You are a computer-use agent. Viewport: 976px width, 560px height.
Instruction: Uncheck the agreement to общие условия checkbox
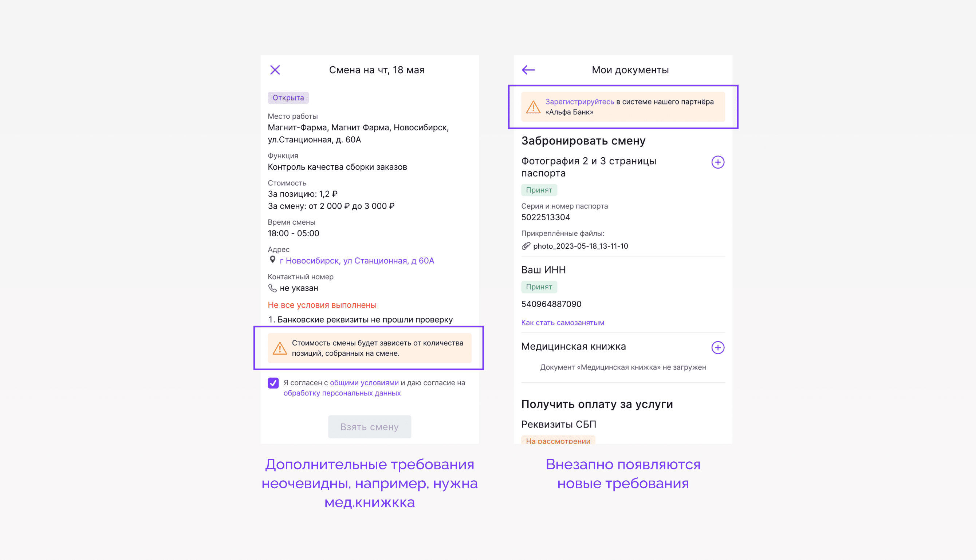(273, 383)
